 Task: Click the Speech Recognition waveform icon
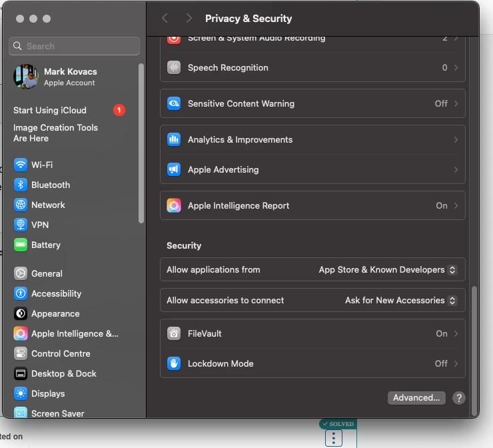tap(174, 67)
